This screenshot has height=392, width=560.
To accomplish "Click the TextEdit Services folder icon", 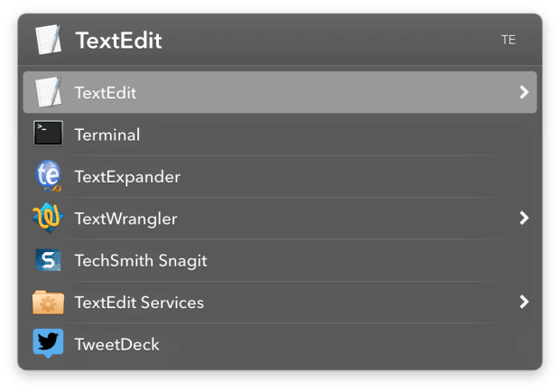I will (48, 303).
